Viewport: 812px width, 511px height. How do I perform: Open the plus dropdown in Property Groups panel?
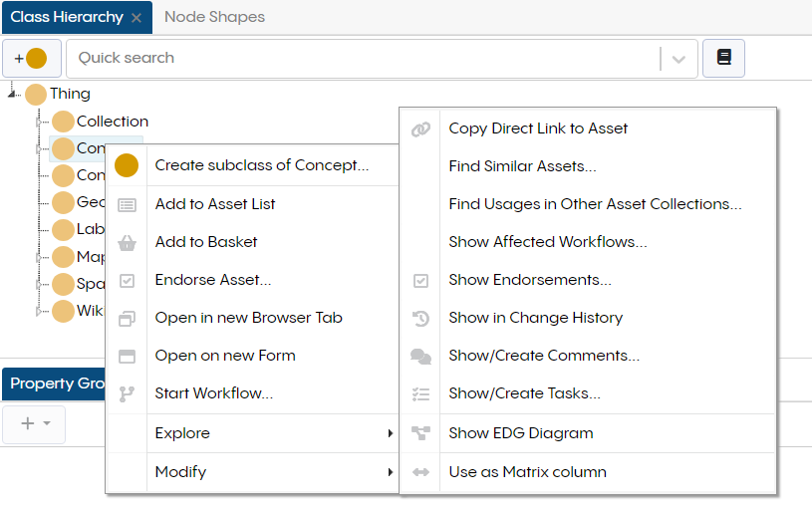pos(35,424)
